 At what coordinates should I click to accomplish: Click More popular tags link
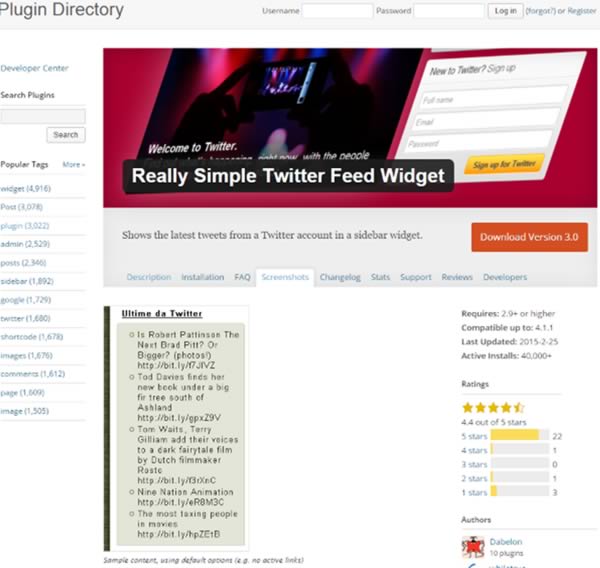click(x=73, y=165)
